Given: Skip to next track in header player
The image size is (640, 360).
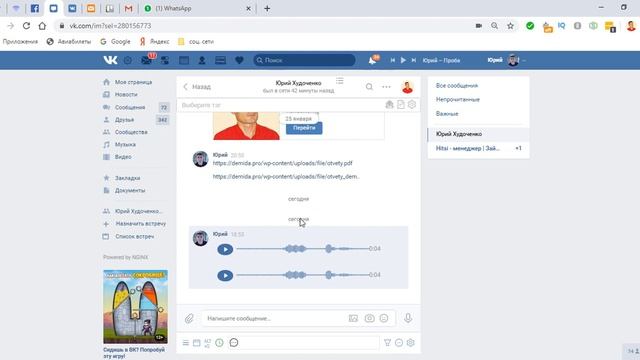Looking at the screenshot, I should 413,60.
